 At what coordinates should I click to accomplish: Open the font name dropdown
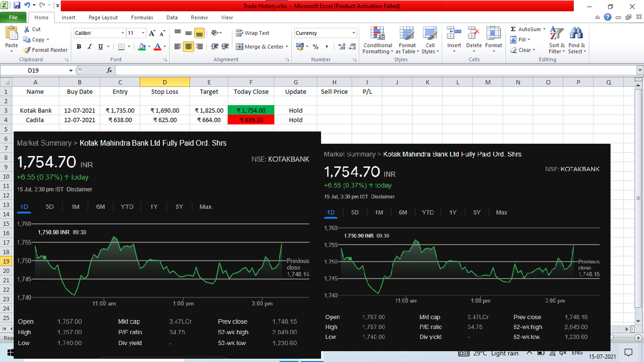pyautogui.click(x=122, y=33)
